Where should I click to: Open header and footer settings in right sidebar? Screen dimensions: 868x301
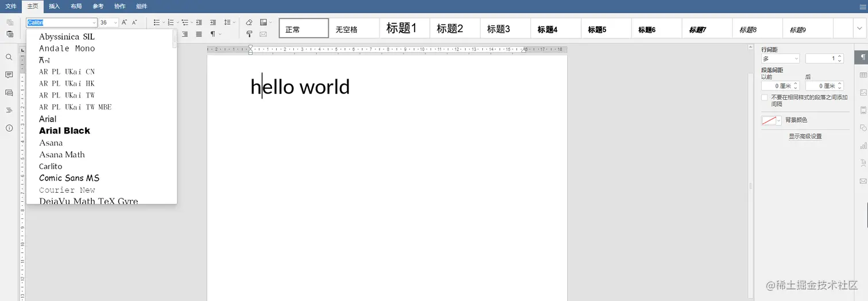coord(863,110)
